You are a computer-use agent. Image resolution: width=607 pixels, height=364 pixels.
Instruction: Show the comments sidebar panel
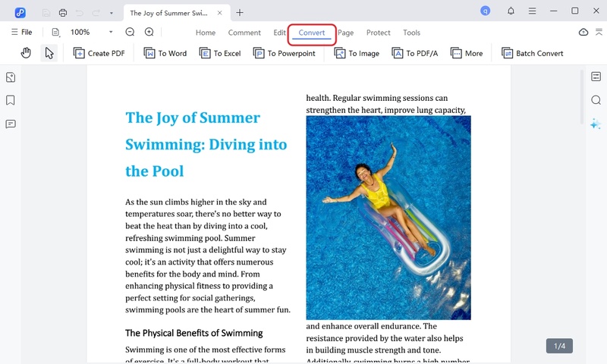[x=11, y=124]
